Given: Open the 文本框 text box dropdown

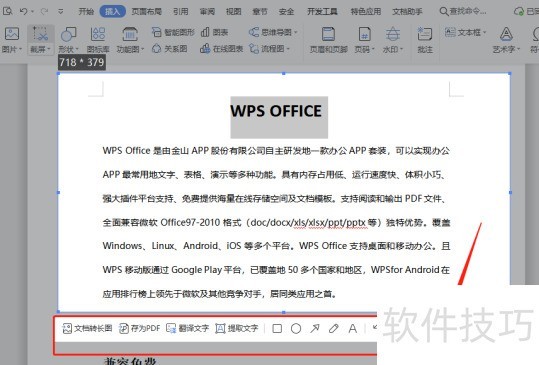Looking at the screenshot, I should (x=466, y=32).
